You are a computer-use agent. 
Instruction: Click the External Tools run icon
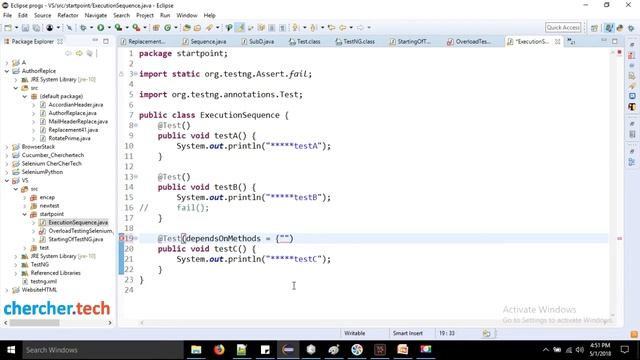(x=136, y=28)
